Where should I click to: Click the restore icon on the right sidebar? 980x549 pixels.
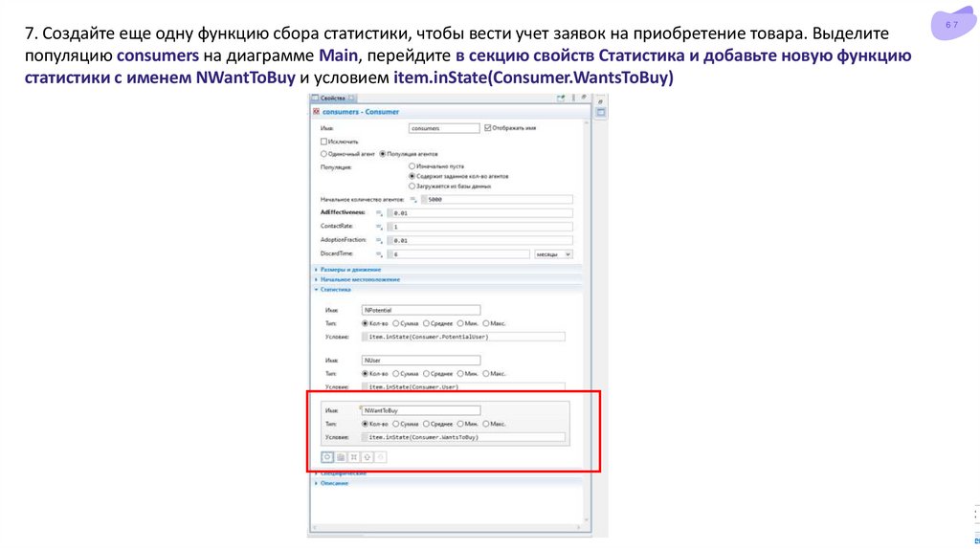[600, 101]
